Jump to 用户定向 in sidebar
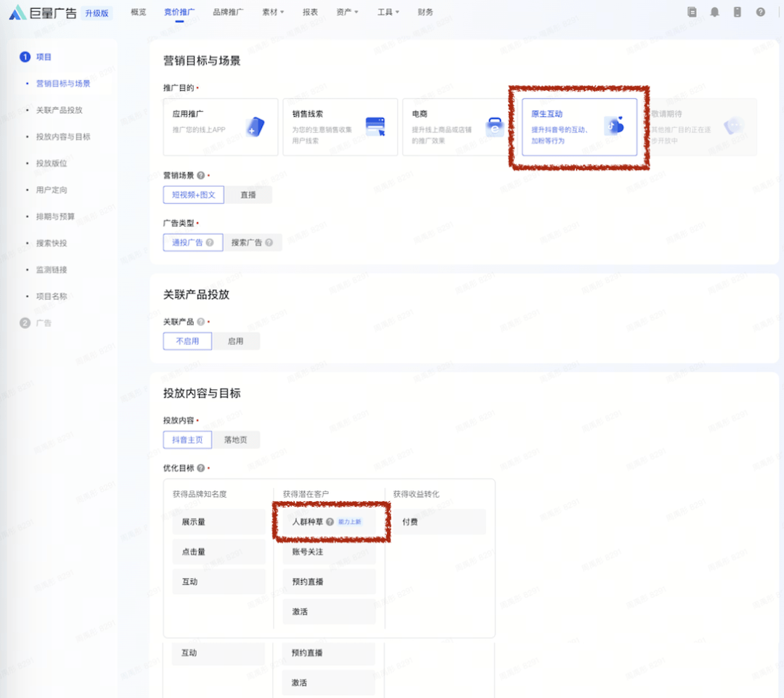This screenshot has width=784, height=698. tap(52, 190)
